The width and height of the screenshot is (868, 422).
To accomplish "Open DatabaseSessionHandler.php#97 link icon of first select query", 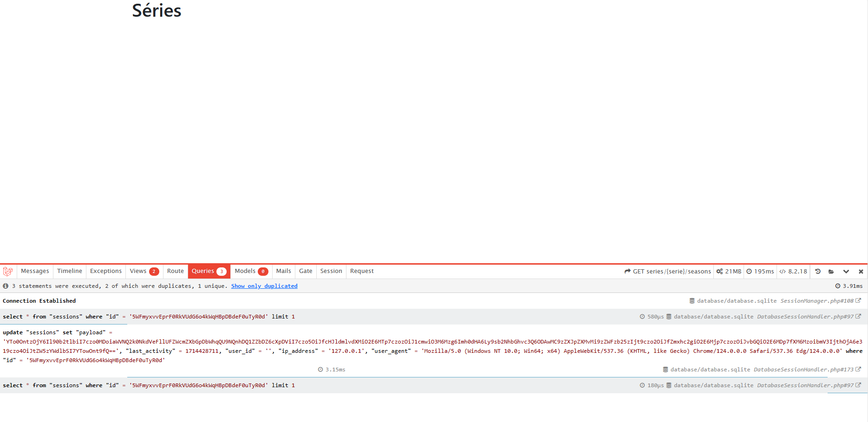I will point(858,317).
